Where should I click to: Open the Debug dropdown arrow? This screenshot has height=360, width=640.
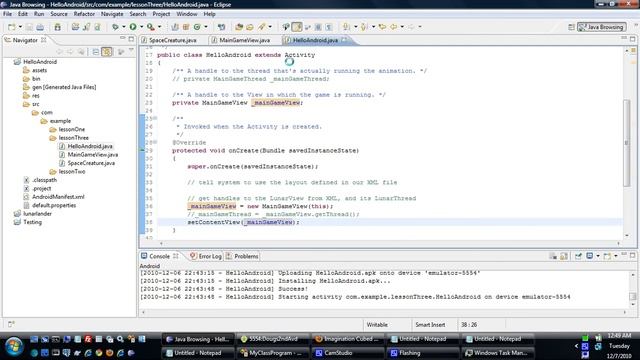(x=124, y=27)
